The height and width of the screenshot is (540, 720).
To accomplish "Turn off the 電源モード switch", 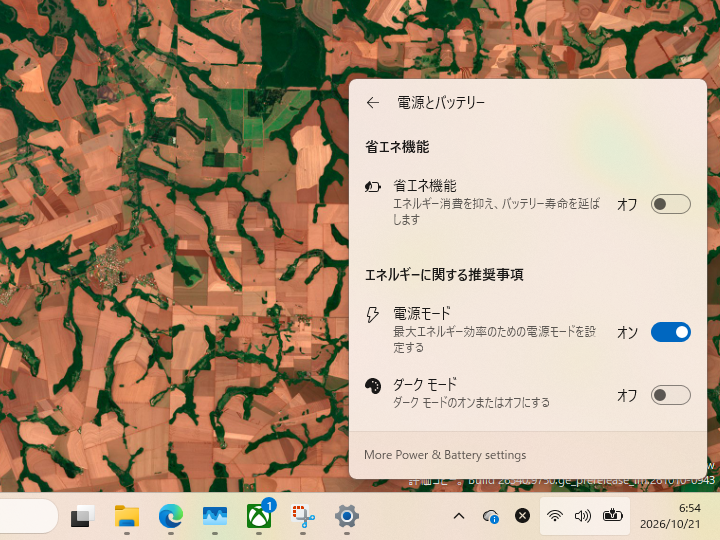I will coord(670,332).
